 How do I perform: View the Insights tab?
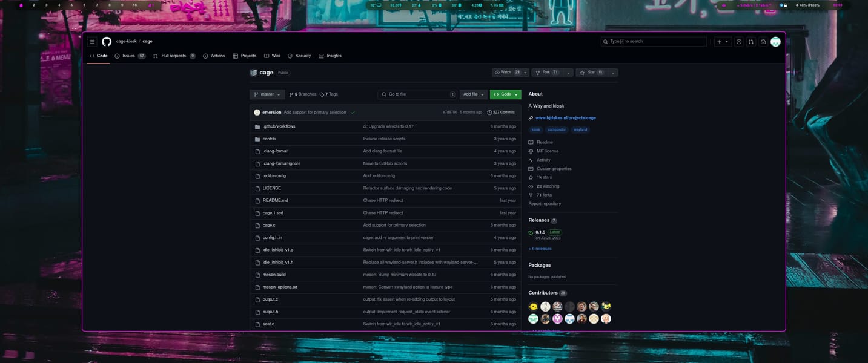point(330,56)
